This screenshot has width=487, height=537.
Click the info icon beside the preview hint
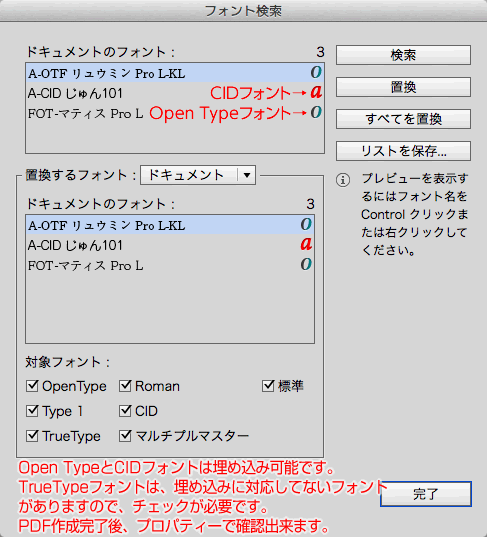tap(343, 180)
